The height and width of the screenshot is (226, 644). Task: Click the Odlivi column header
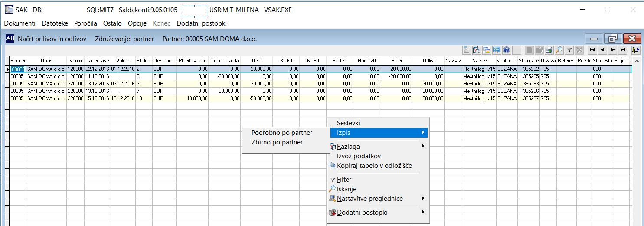(x=428, y=61)
